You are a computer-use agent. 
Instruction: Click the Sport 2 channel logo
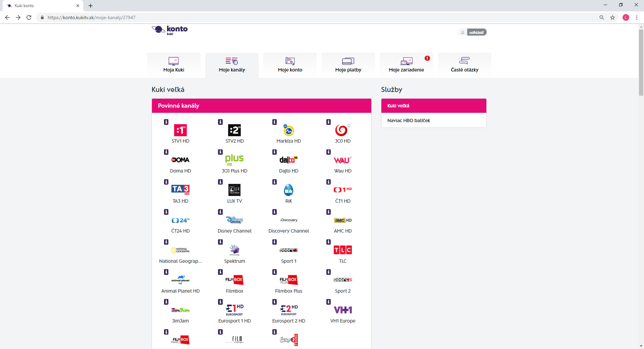[343, 280]
